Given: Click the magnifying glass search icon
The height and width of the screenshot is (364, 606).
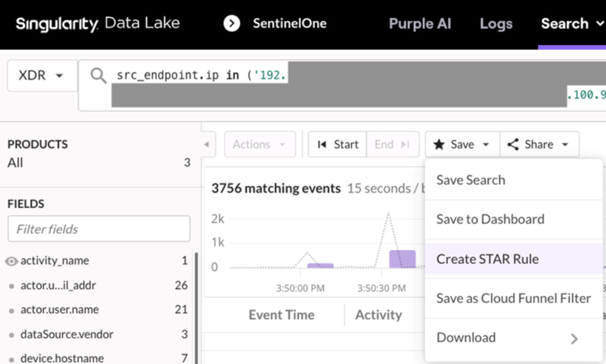Looking at the screenshot, I should pyautogui.click(x=98, y=76).
